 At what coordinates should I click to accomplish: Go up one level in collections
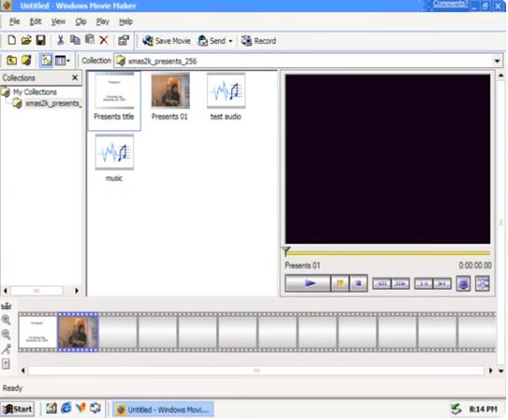(12, 61)
